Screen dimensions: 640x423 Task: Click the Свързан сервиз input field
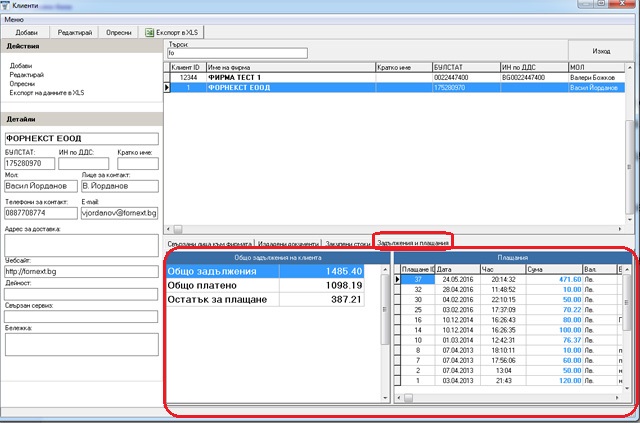click(81, 316)
